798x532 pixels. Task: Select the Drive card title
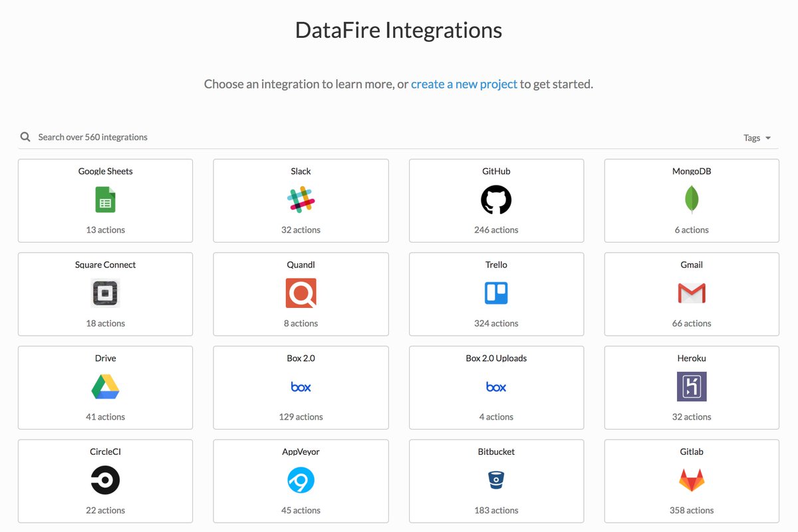coord(105,358)
